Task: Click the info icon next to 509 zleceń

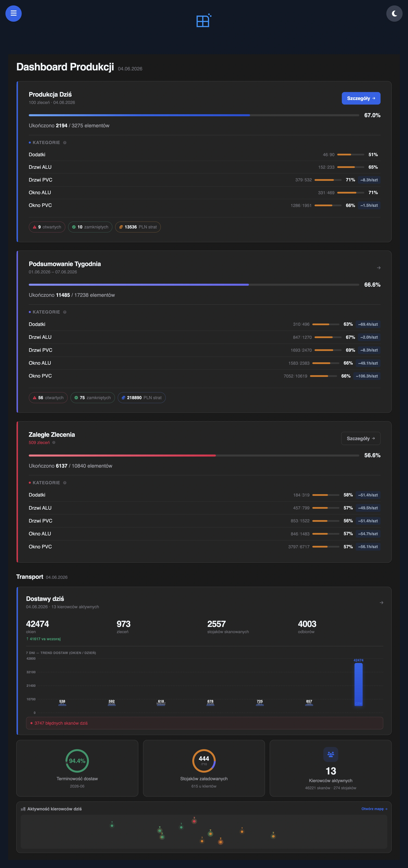Action: 54,443
